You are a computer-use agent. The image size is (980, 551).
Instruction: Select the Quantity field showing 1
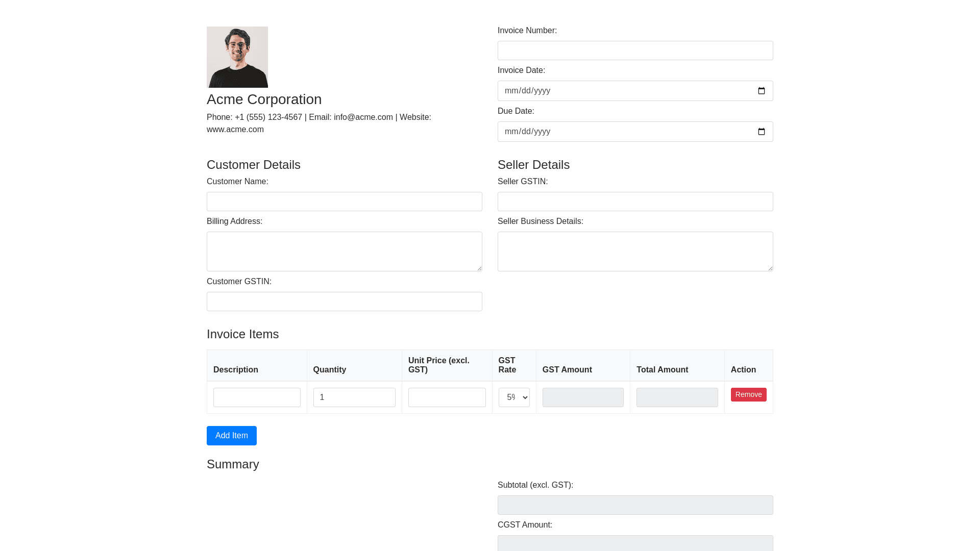[354, 397]
